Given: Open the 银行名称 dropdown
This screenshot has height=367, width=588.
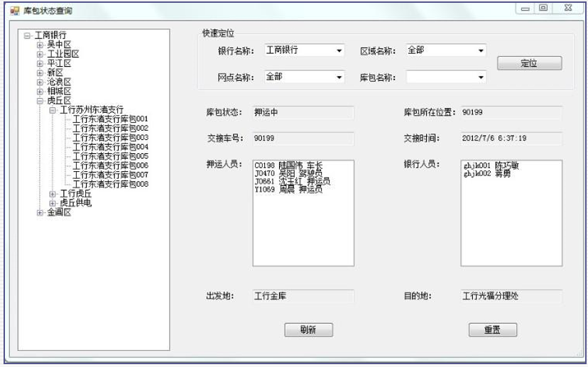Looking at the screenshot, I should pyautogui.click(x=339, y=50).
